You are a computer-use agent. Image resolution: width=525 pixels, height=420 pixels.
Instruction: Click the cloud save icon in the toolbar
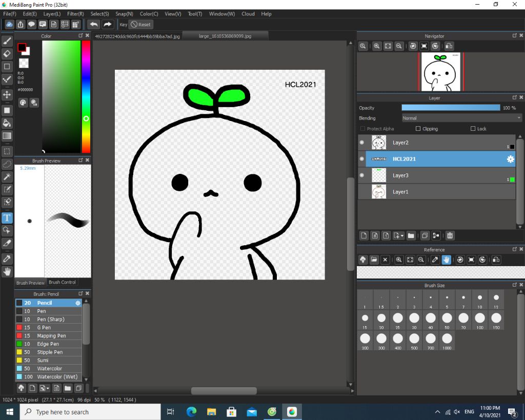[x=9, y=25]
